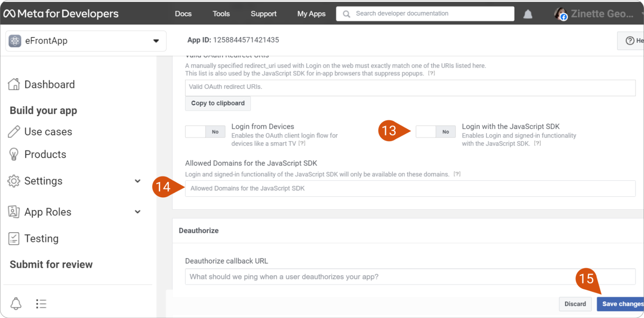Expand the App Roles sidebar section
This screenshot has width=644, height=318.
(x=138, y=212)
